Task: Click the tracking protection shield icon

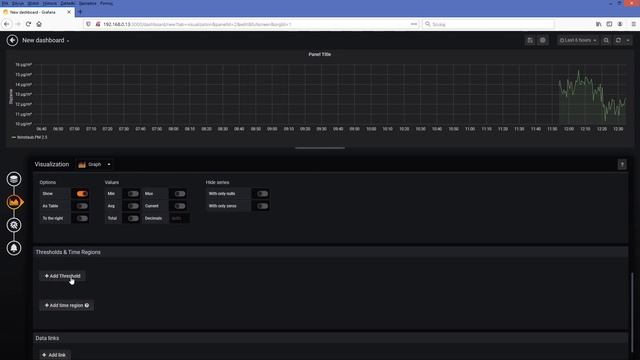Action: (88, 24)
